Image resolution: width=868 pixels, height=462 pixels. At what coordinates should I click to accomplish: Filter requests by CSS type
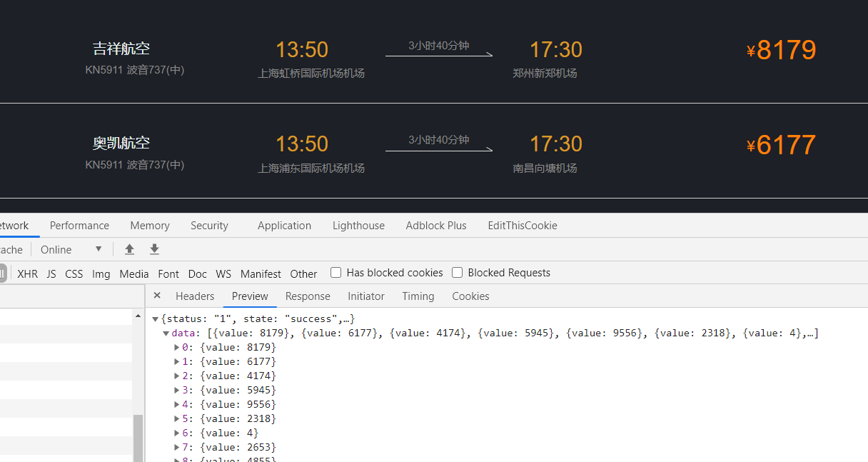click(74, 273)
